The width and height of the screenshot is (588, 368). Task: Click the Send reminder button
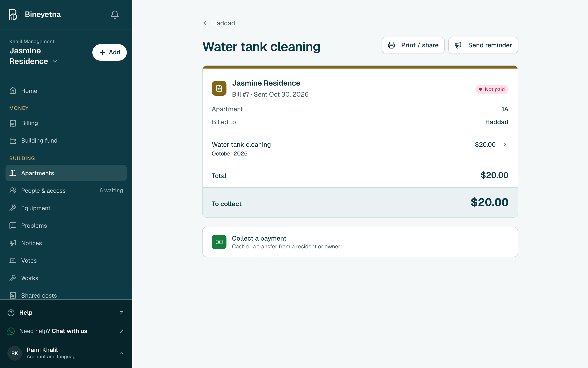483,45
